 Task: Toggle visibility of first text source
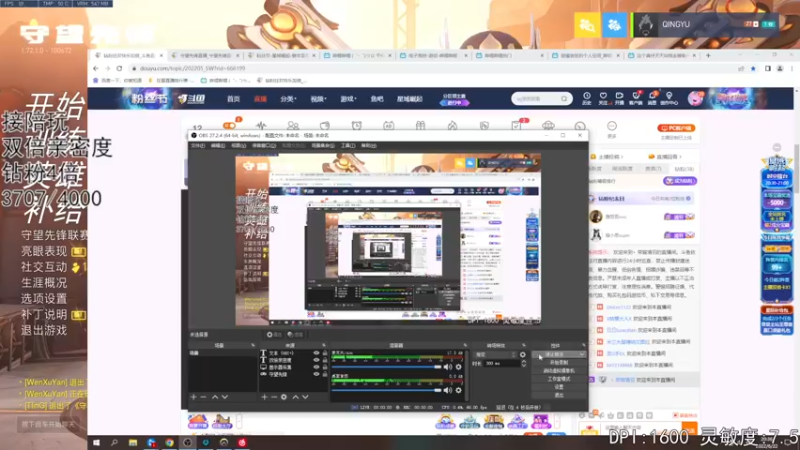(x=316, y=353)
